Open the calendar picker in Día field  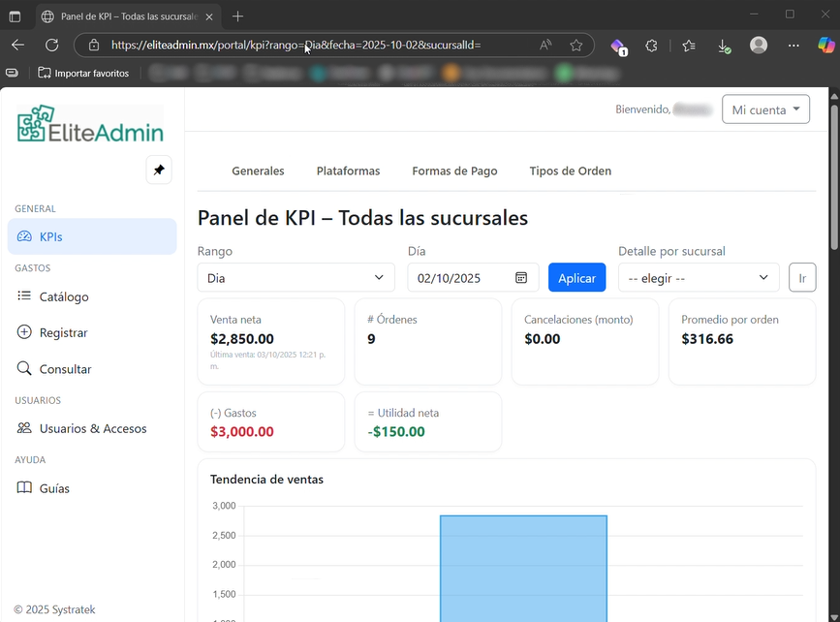(x=521, y=278)
